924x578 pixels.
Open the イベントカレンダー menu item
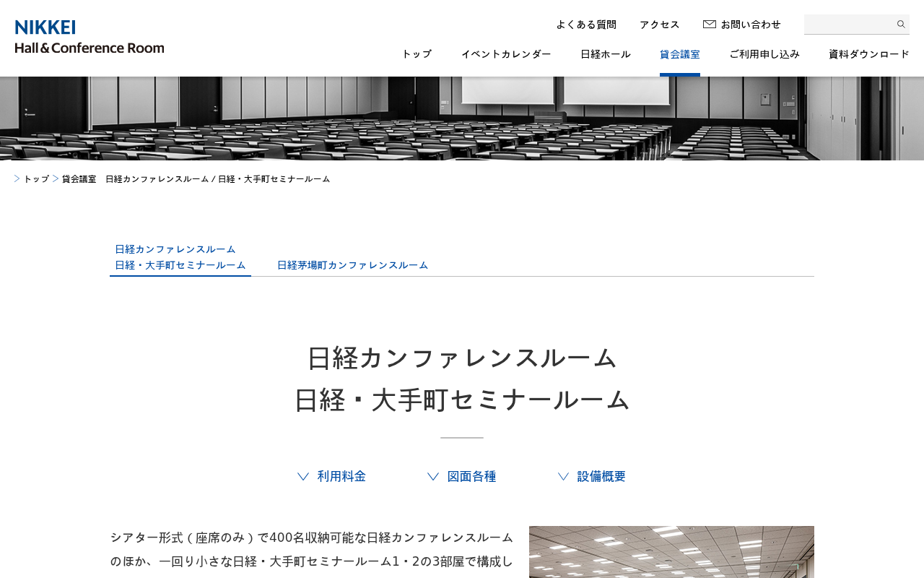click(x=506, y=54)
